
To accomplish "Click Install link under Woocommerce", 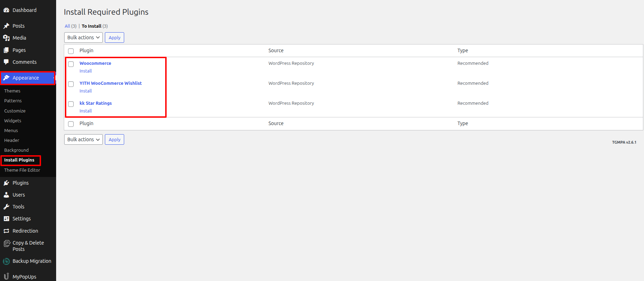I will click(86, 71).
